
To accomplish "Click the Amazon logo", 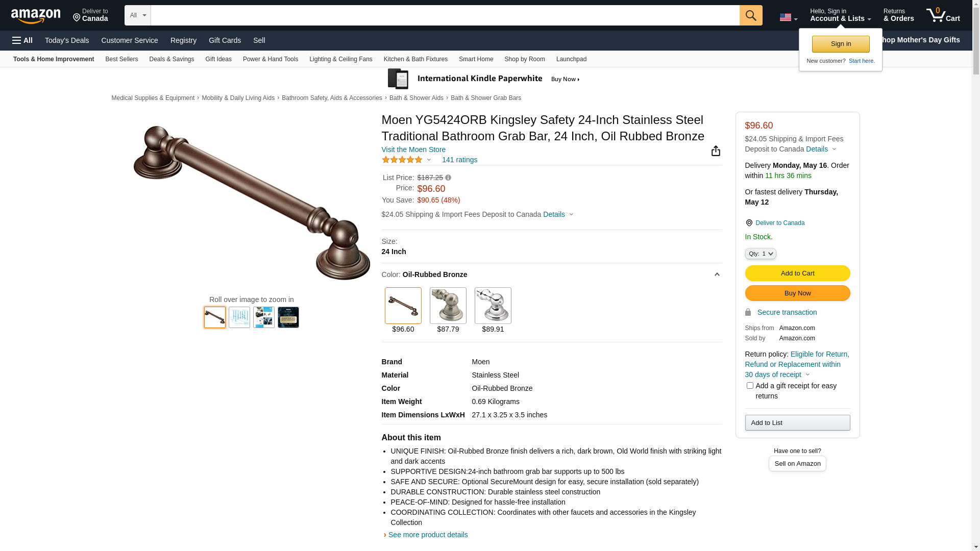I will pyautogui.click(x=36, y=16).
